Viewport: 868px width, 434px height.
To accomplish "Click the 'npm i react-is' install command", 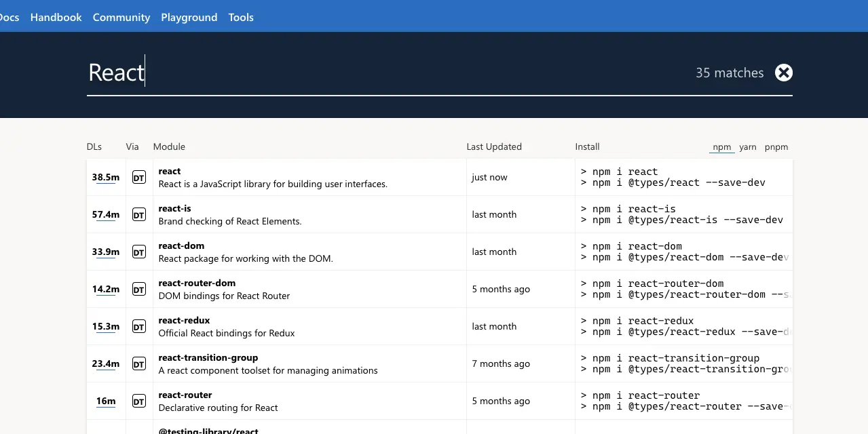I will click(x=628, y=210).
